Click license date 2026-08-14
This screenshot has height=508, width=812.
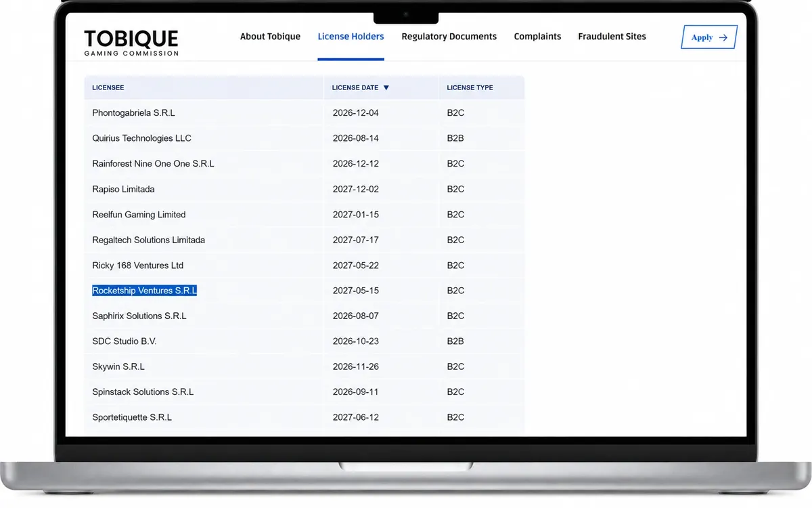356,138
